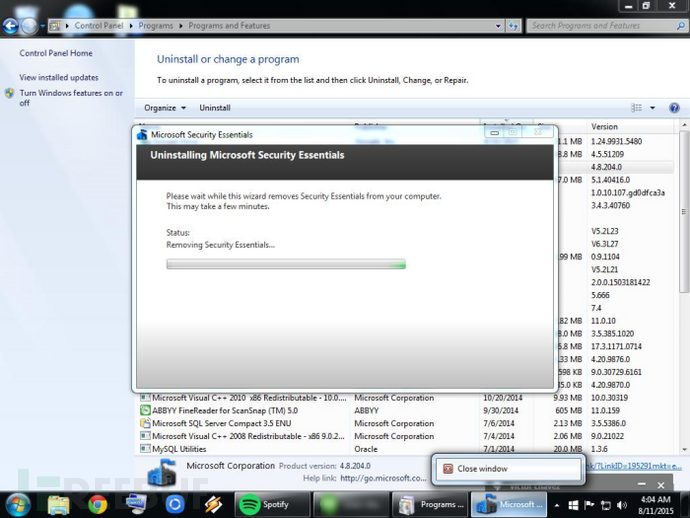Open the Control Panel Home link

(56, 53)
